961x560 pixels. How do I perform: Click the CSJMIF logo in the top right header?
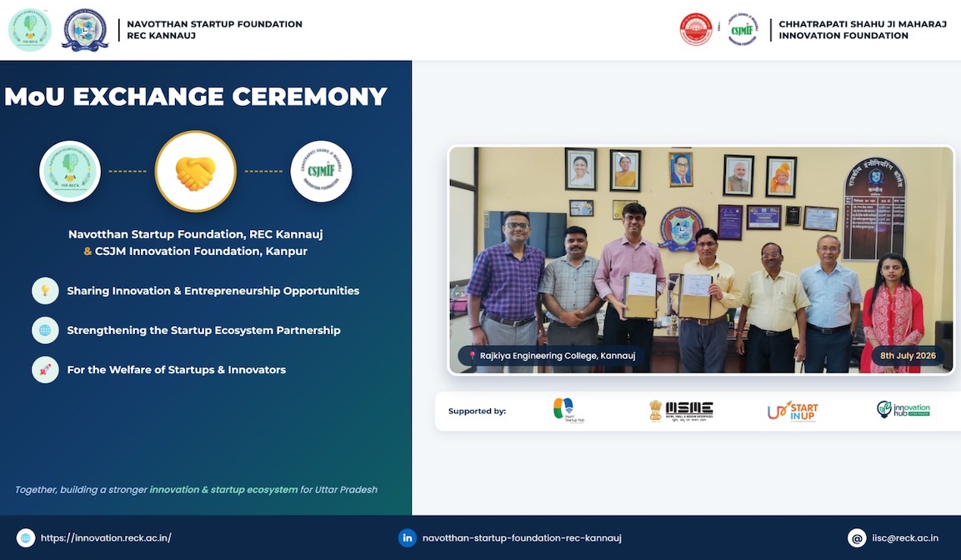click(x=743, y=29)
